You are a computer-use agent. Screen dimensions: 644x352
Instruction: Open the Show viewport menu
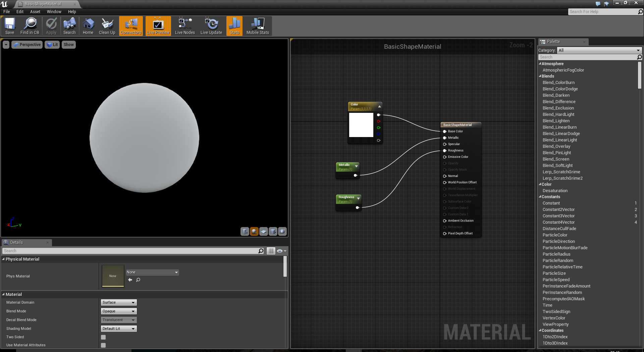point(68,45)
